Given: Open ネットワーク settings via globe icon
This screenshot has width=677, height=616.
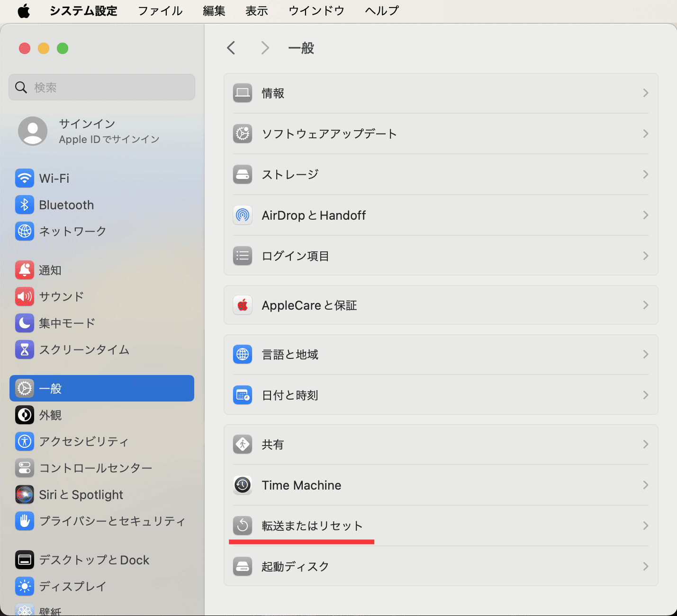Looking at the screenshot, I should click(x=25, y=231).
